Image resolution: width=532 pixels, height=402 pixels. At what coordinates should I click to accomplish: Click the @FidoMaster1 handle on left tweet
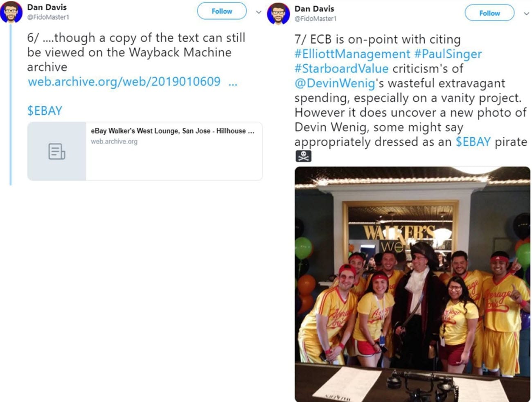pos(48,17)
